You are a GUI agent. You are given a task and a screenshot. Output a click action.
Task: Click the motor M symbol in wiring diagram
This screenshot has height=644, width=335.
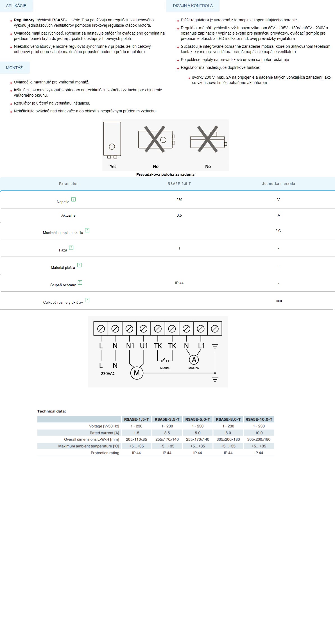point(137,373)
